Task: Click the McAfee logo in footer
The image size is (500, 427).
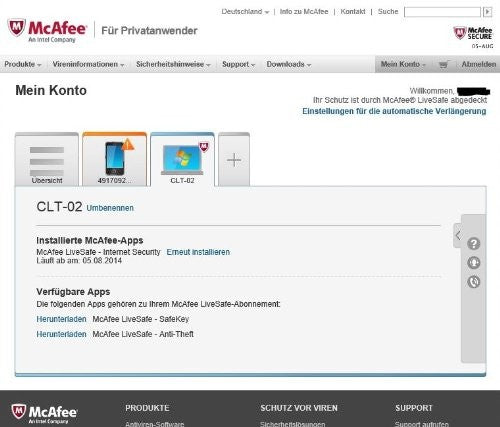Action: 44,414
